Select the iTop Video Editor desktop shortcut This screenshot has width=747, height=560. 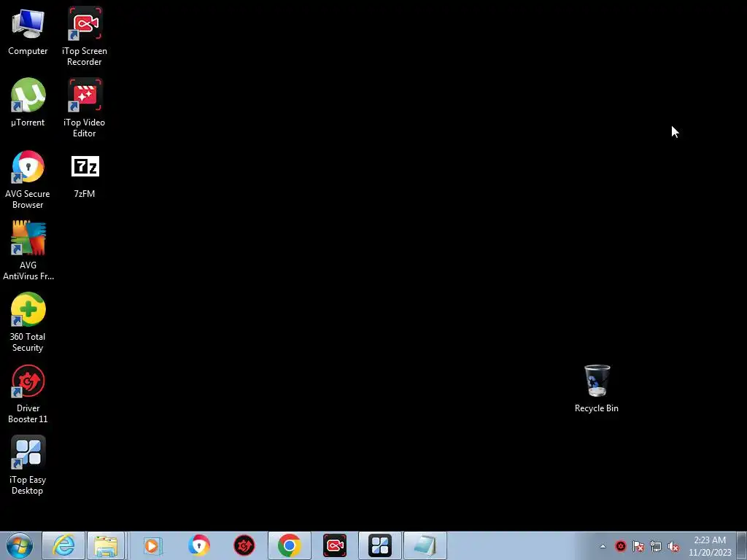[x=85, y=108]
